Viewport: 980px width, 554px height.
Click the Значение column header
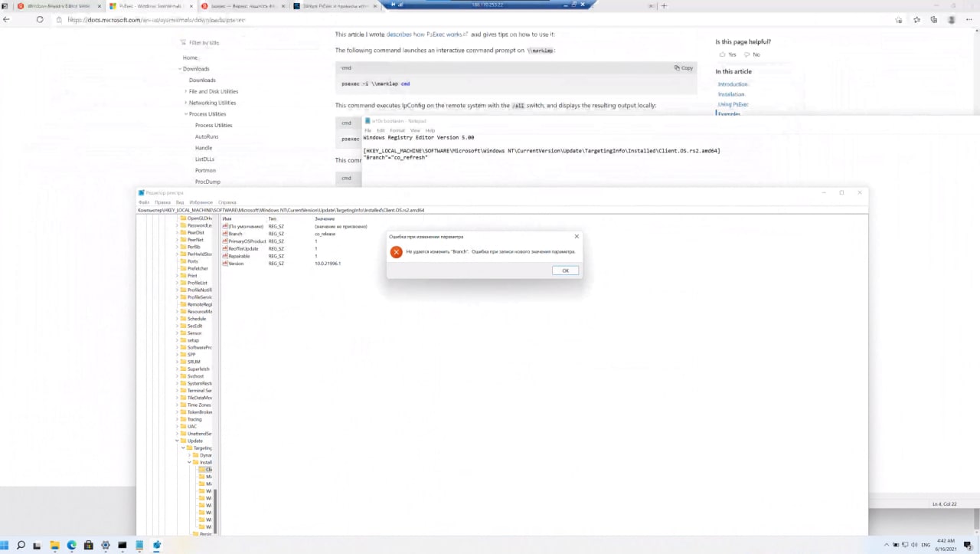325,219
